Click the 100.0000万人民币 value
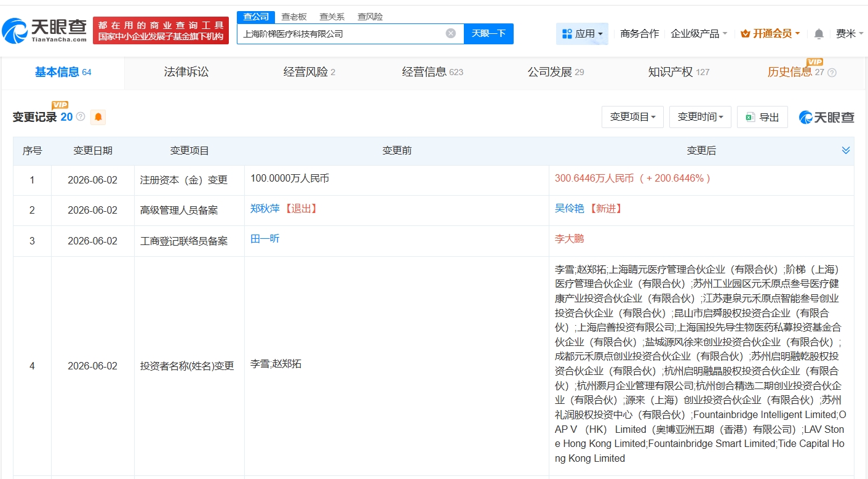The image size is (868, 479). click(x=290, y=178)
